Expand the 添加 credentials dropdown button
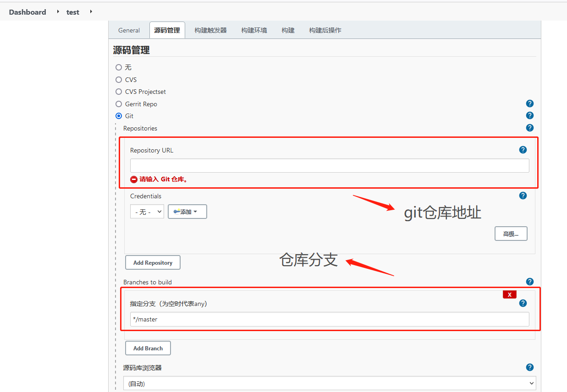Image resolution: width=567 pixels, height=392 pixels. tap(187, 212)
